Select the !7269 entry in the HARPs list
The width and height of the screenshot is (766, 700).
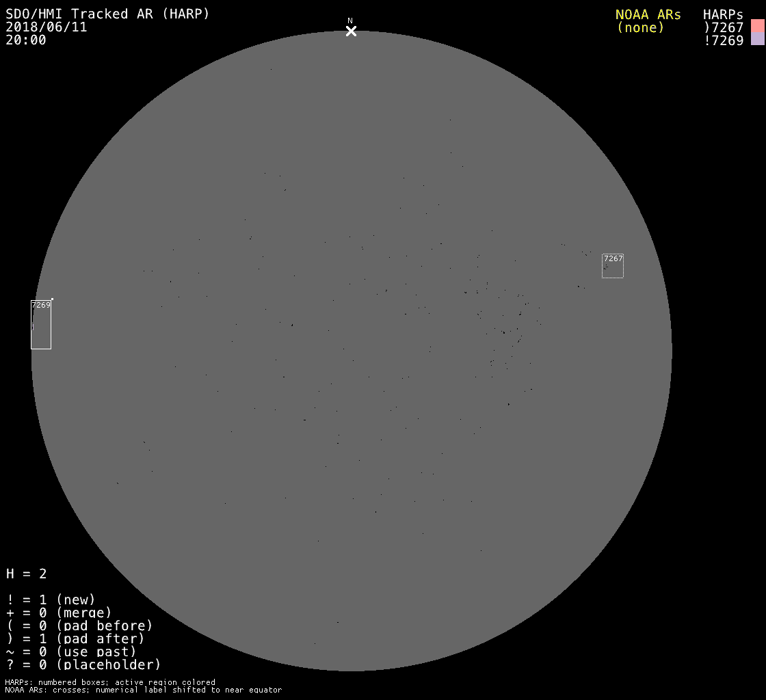coord(723,40)
